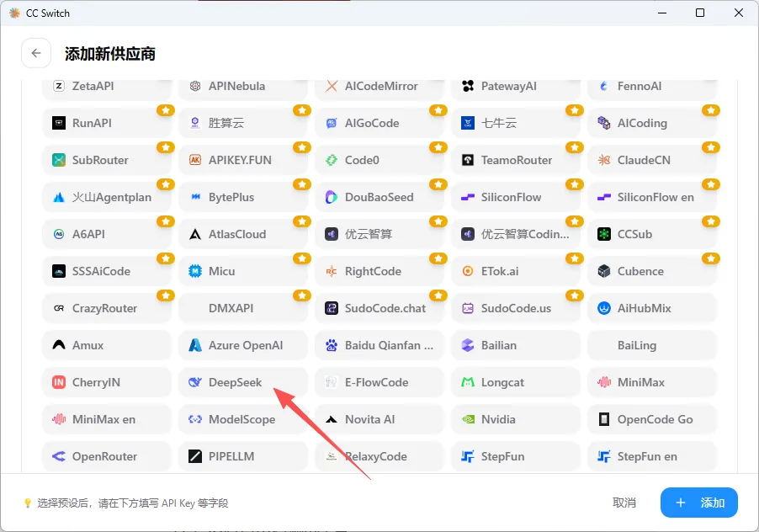Choose the APIKEY.FUN preset
This screenshot has width=759, height=532.
coord(243,160)
